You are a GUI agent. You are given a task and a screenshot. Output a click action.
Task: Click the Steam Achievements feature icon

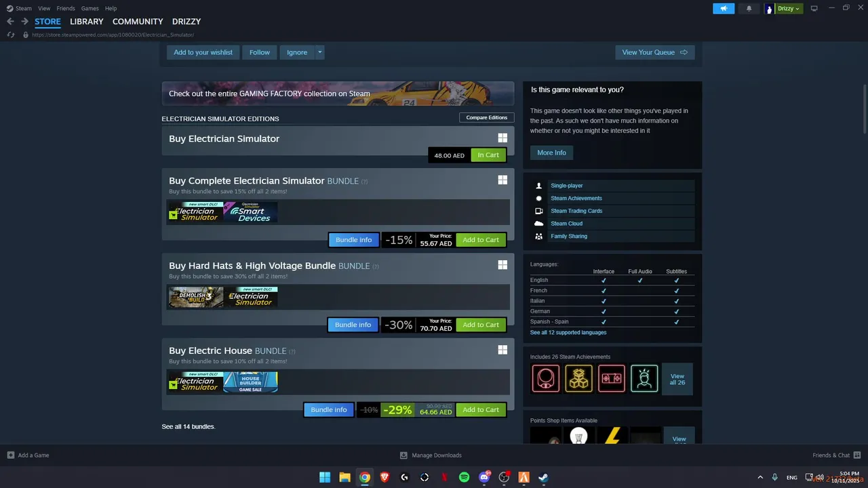pyautogui.click(x=539, y=198)
